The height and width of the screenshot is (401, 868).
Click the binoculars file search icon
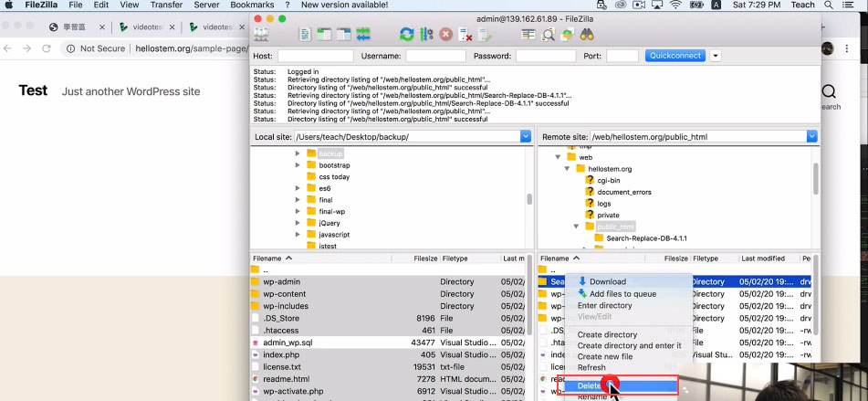click(x=588, y=35)
